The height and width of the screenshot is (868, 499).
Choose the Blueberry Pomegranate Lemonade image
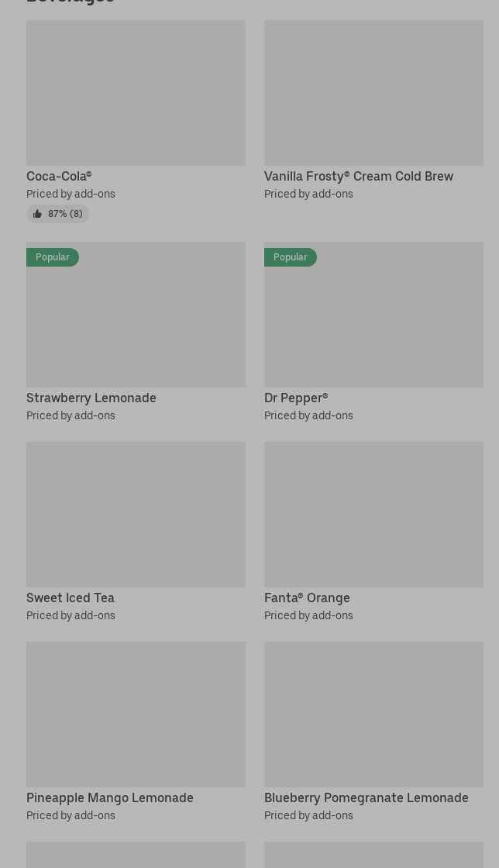373,714
